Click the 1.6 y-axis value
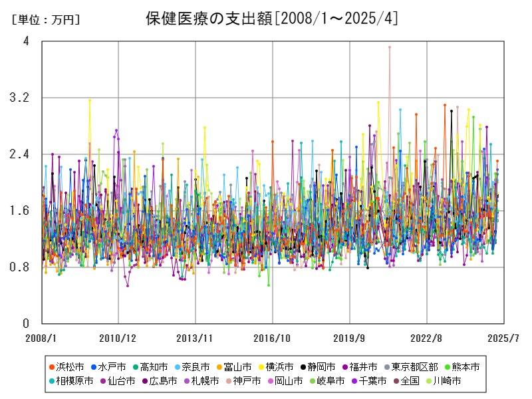 pyautogui.click(x=19, y=210)
